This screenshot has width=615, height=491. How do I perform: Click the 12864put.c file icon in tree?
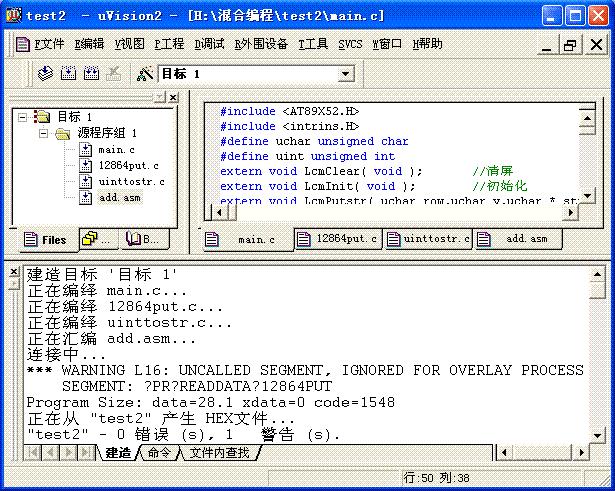tap(86, 165)
